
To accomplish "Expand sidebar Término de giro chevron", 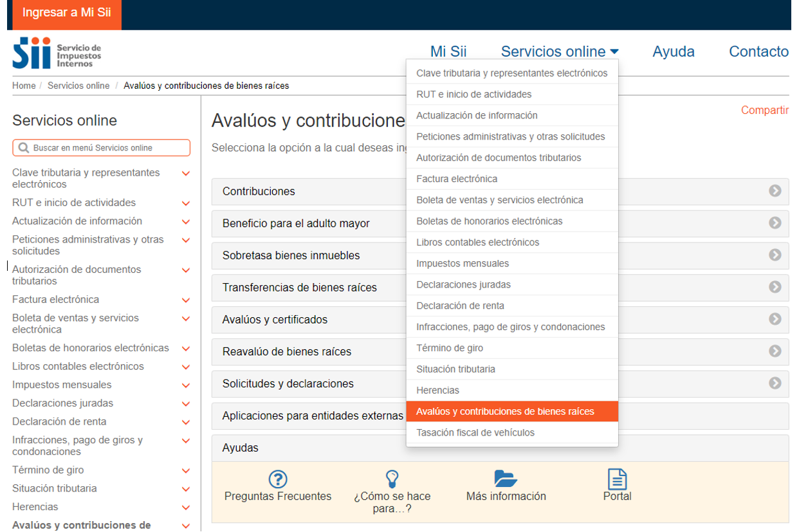I will point(186,471).
